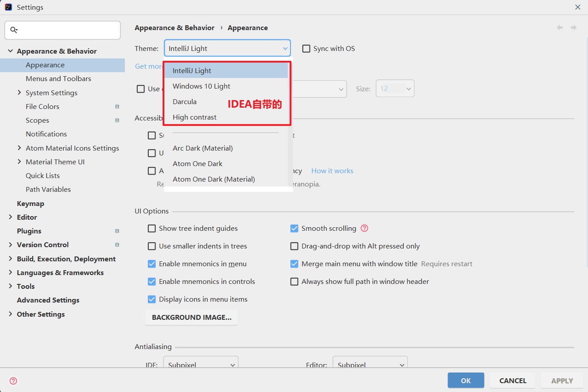Expand the Editor node
Screen dimensions: 588x392
[11, 217]
